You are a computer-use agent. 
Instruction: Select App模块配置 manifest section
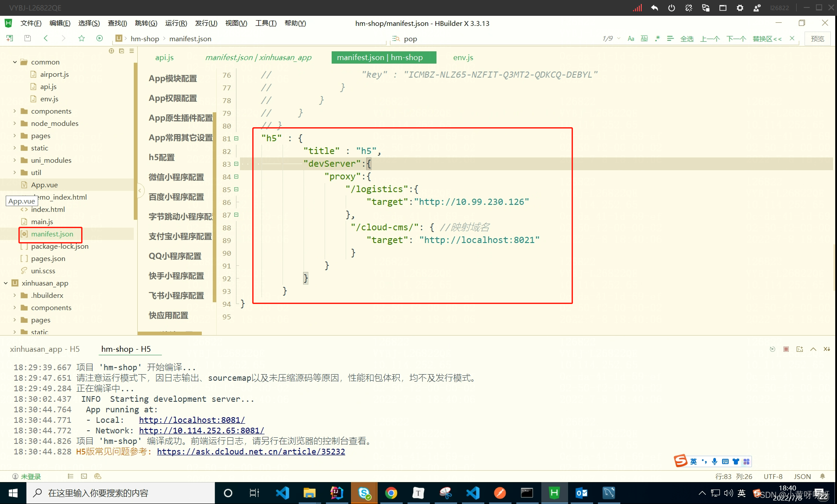[173, 79]
